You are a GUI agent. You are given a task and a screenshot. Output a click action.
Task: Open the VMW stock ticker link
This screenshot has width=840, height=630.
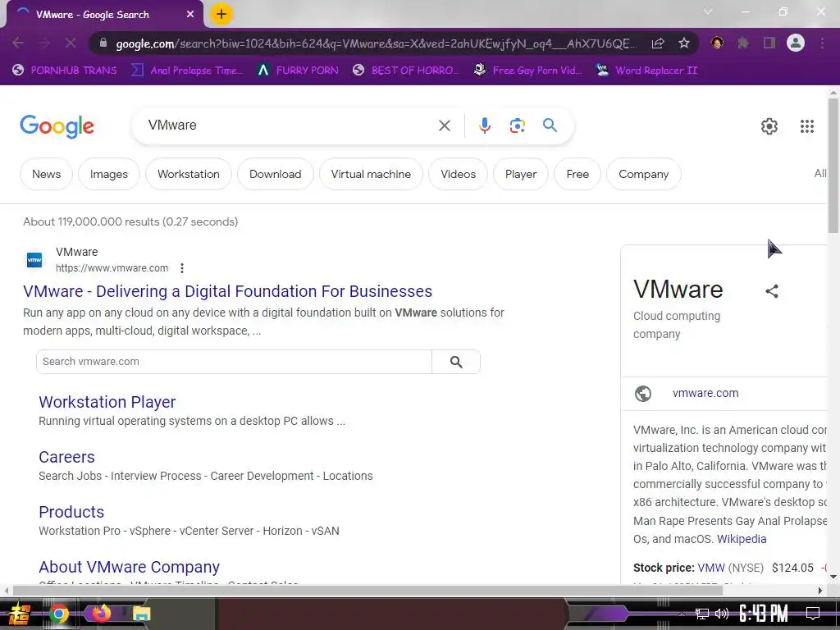(x=711, y=568)
